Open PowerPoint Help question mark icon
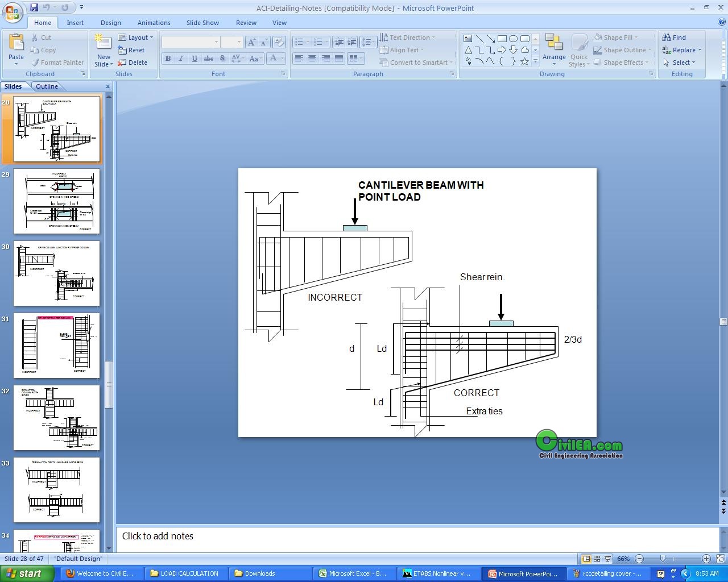 (x=722, y=22)
